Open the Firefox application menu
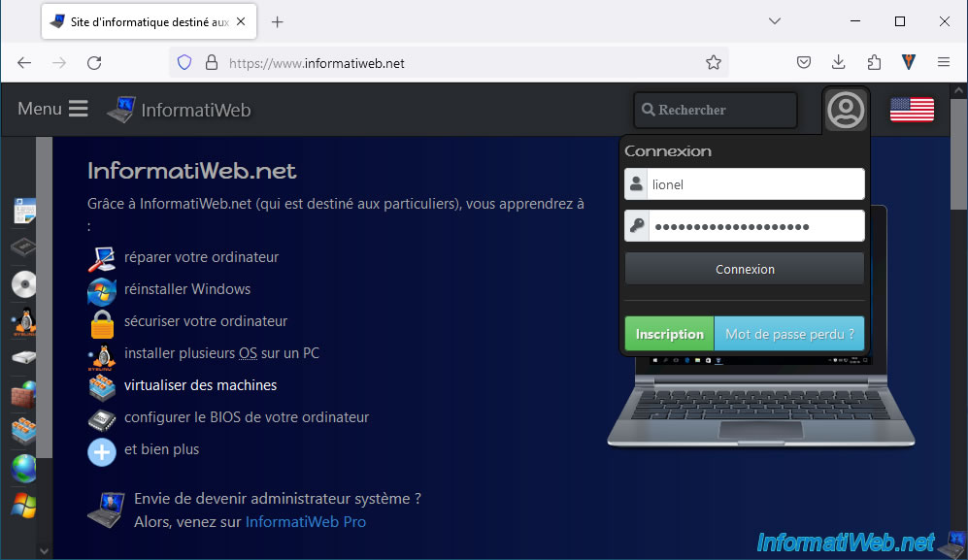The width and height of the screenshot is (968, 560). pyautogui.click(x=944, y=62)
